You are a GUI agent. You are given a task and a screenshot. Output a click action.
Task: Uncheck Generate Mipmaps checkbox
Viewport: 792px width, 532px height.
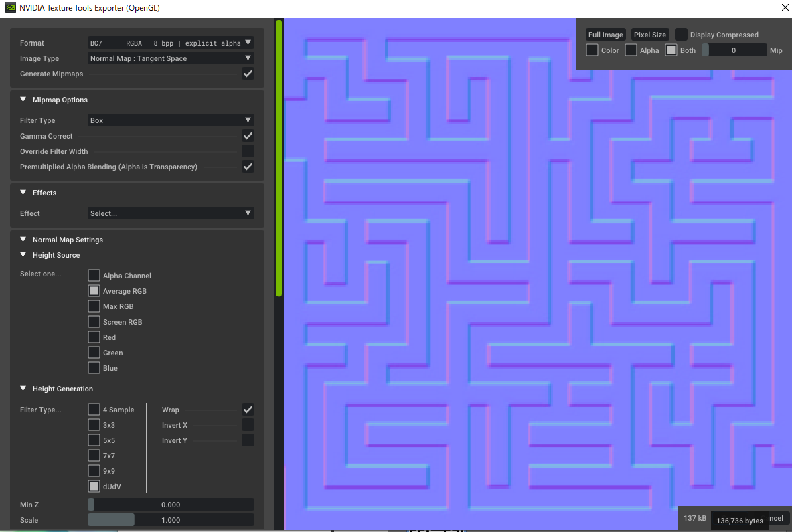point(248,74)
